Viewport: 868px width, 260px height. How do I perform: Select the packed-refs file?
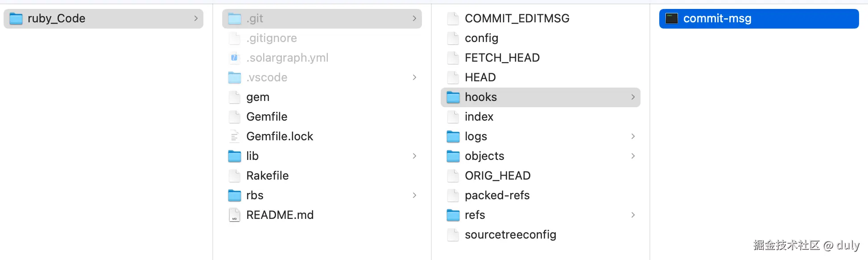coord(497,195)
